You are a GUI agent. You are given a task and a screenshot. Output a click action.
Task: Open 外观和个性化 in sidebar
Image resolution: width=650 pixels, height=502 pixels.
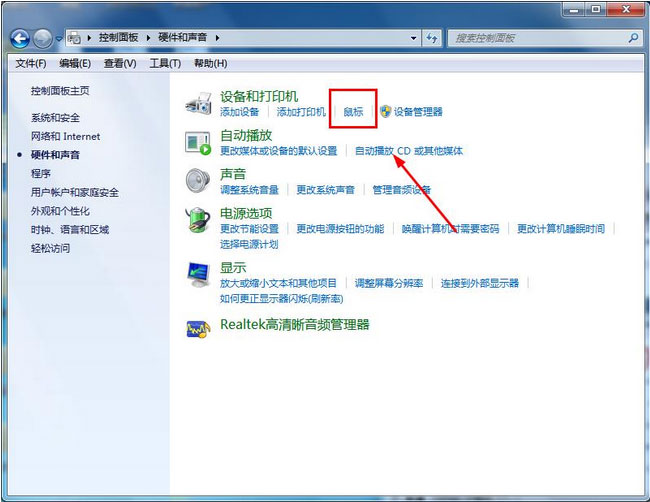60,211
